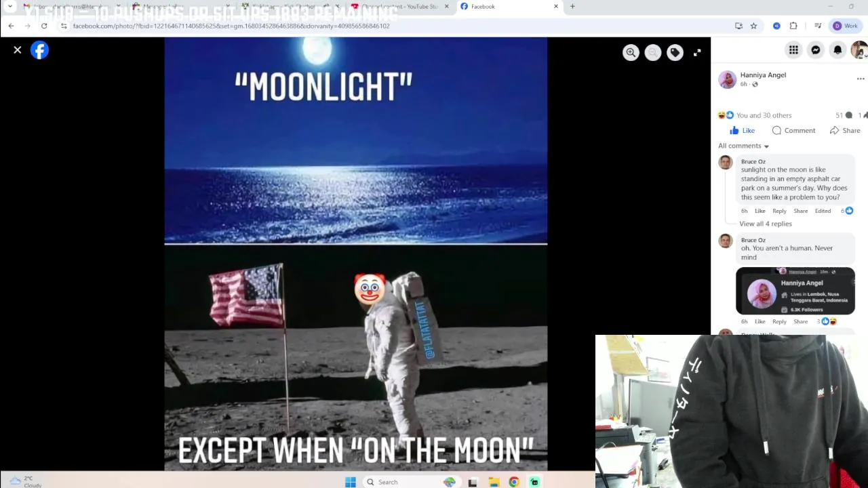Like Bruce Oz's sunlight comment

pyautogui.click(x=760, y=211)
